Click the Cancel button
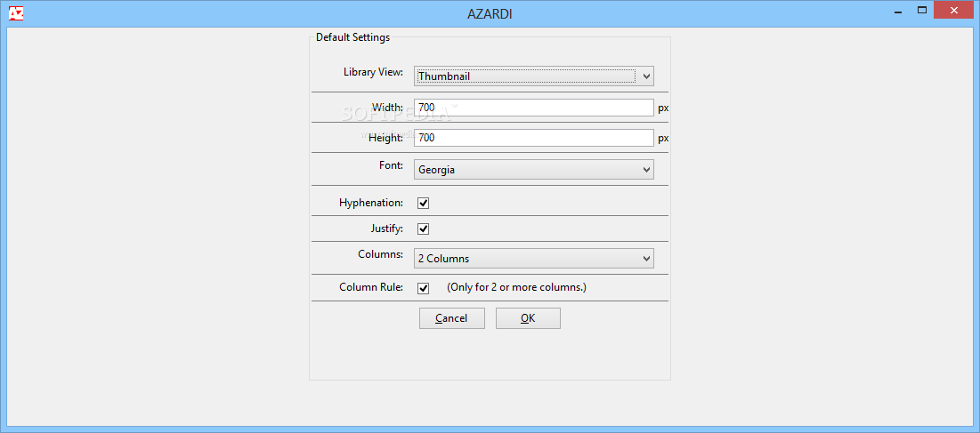Screen dimensions: 980x433 click(452, 318)
